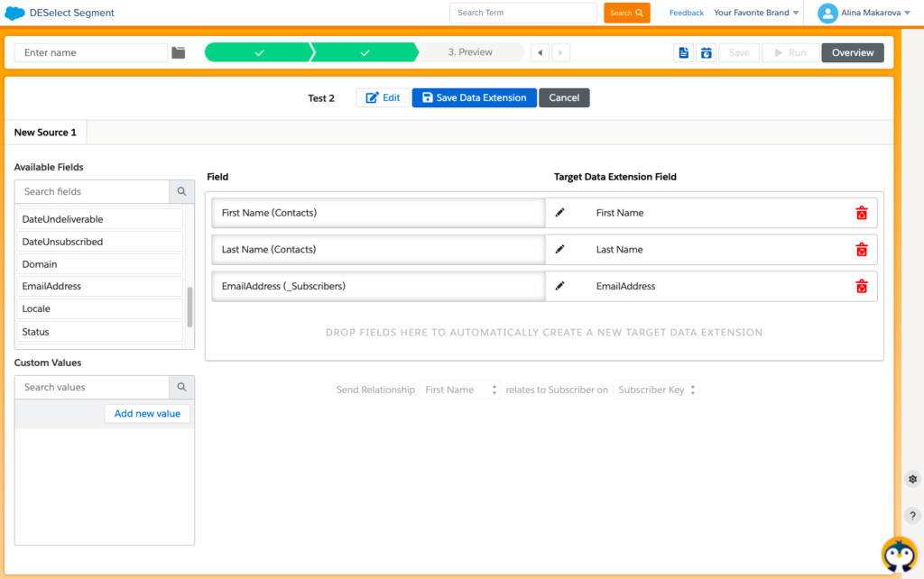Open the help question mark icon
The image size is (924, 579).
tap(913, 516)
